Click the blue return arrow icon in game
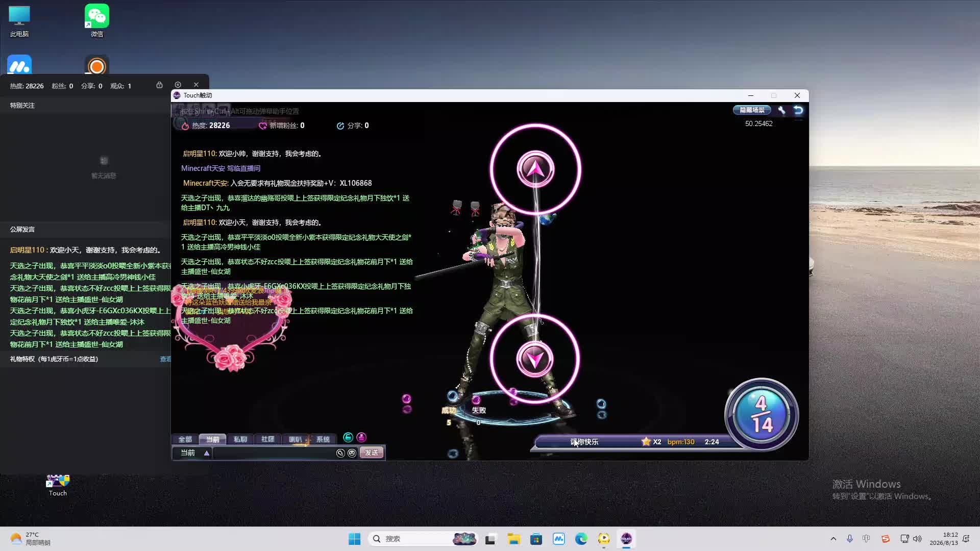980x551 pixels. [798, 110]
